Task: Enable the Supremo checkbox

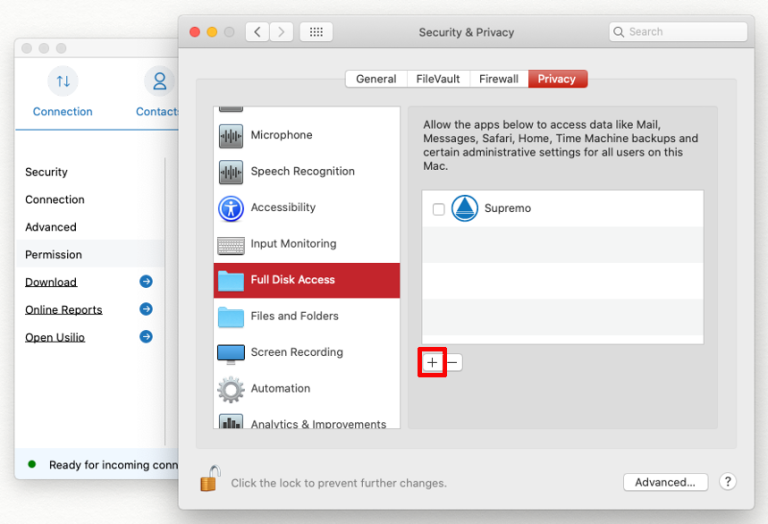Action: click(439, 209)
